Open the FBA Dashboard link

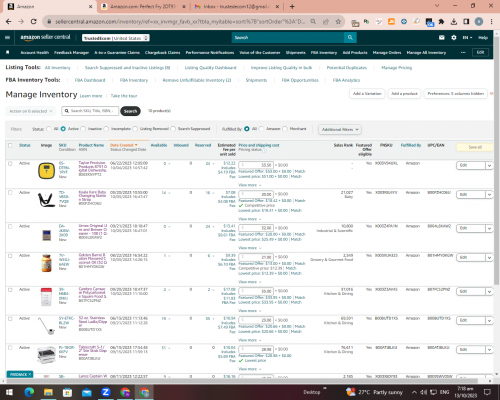[x=90, y=80]
